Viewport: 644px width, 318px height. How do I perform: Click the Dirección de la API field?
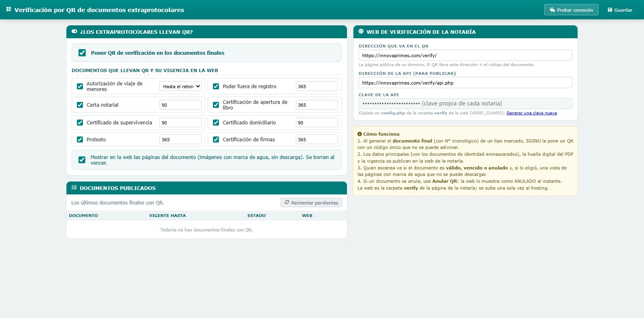click(x=465, y=83)
